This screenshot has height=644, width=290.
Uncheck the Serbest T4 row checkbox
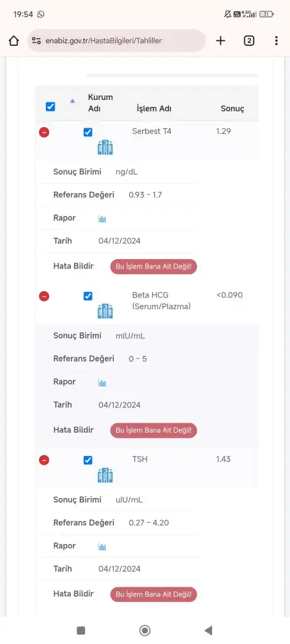click(88, 132)
